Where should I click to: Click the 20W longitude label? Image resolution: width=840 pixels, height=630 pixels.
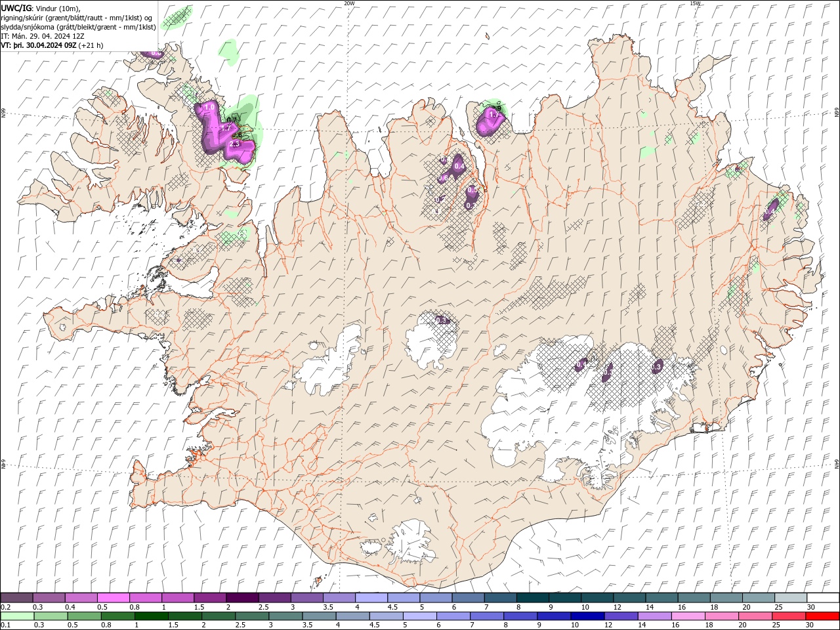coord(349,3)
